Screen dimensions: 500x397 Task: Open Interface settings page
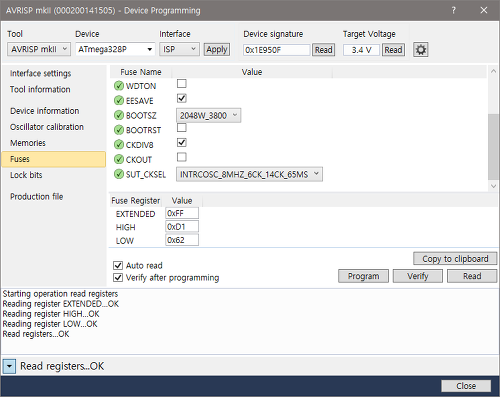[x=40, y=73]
